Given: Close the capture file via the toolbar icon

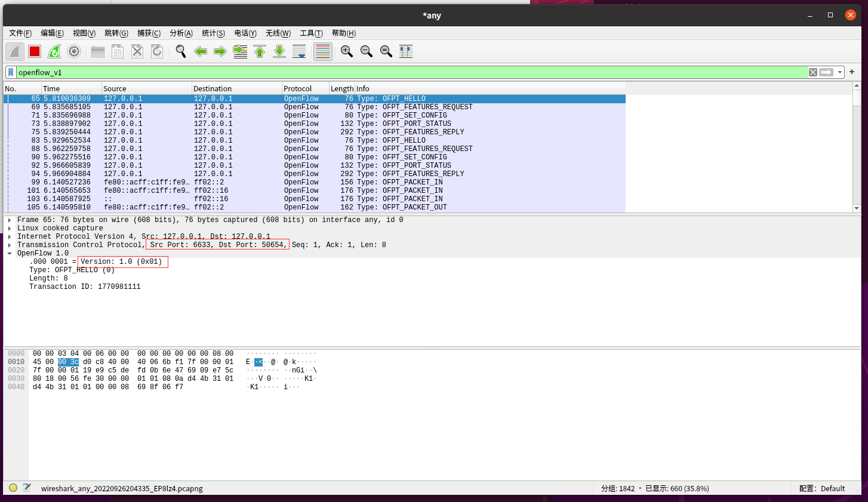Looking at the screenshot, I should 137,51.
